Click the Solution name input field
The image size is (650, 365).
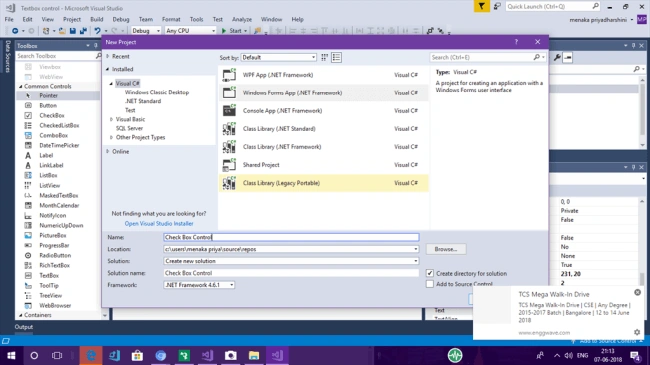click(291, 273)
